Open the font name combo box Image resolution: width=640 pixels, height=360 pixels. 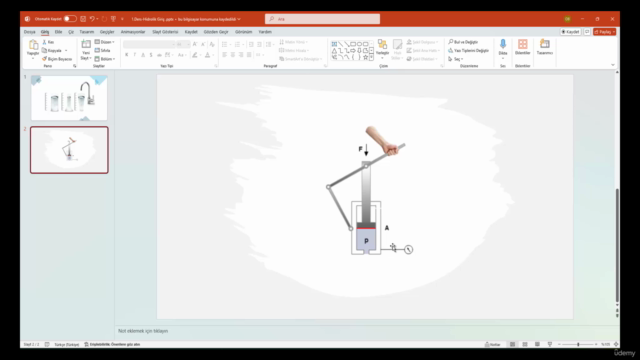tap(149, 44)
